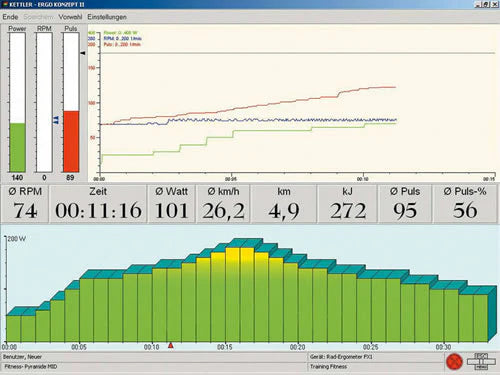Click the red current-position triangle on profile timeline
Viewport: 500px width, 375px height.
click(x=171, y=345)
